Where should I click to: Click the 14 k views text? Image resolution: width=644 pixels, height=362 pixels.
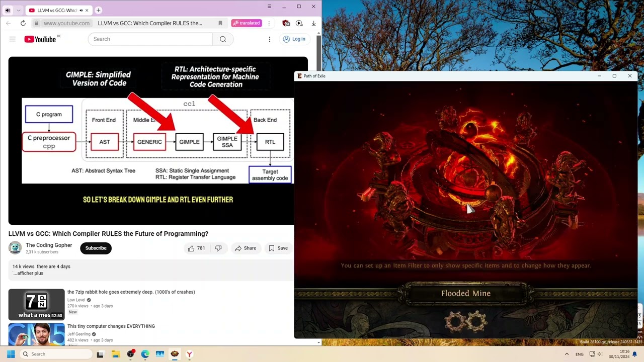pos(23,266)
